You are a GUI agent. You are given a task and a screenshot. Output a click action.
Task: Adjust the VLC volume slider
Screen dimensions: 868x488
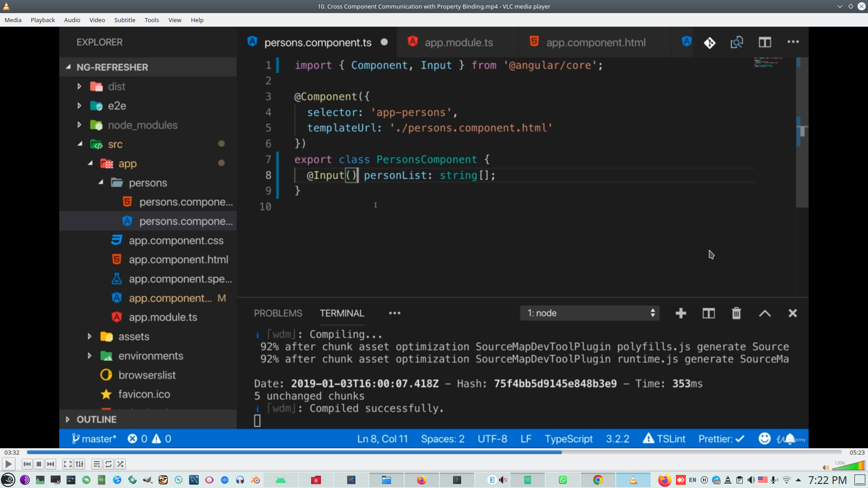point(848,466)
